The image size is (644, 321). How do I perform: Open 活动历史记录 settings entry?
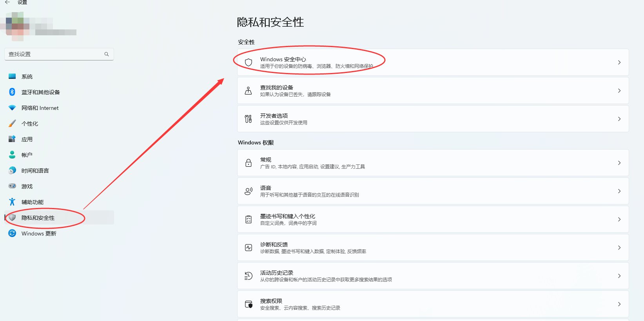pos(433,276)
